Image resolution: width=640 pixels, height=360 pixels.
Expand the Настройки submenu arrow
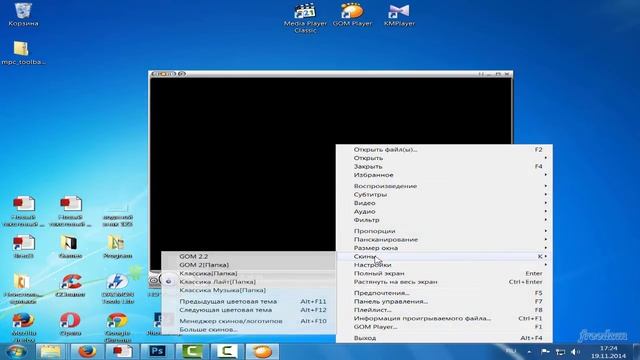546,265
